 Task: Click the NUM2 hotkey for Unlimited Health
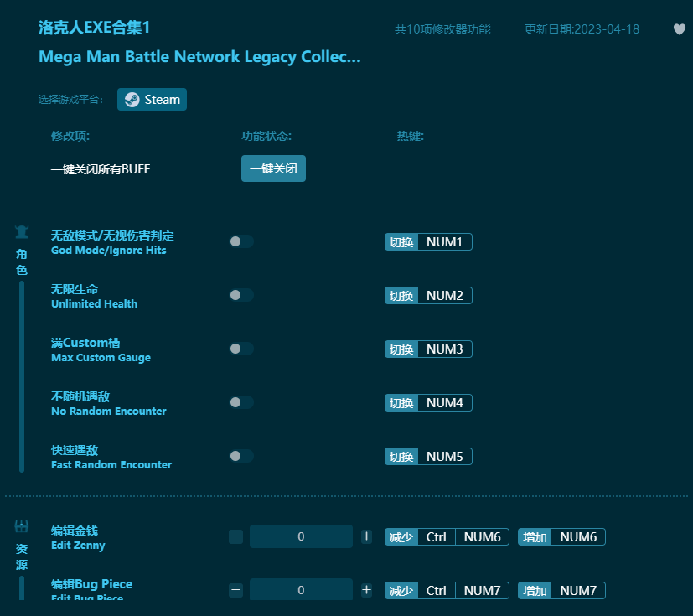(x=428, y=296)
